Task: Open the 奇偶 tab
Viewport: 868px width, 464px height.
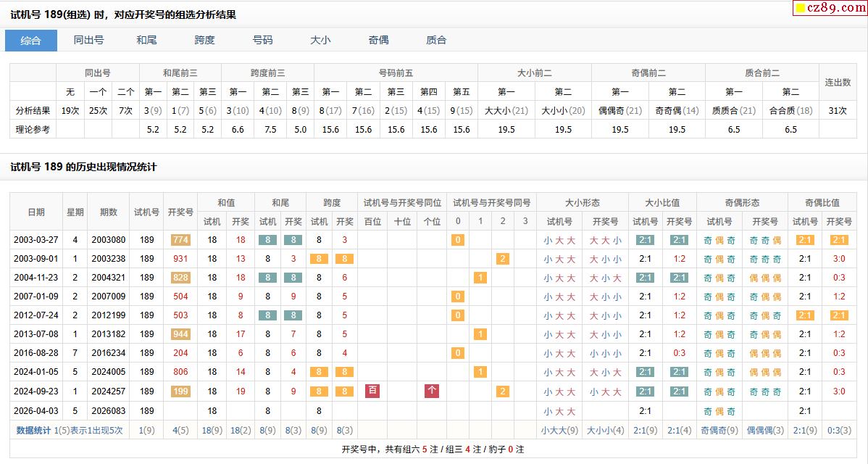Action: click(378, 41)
